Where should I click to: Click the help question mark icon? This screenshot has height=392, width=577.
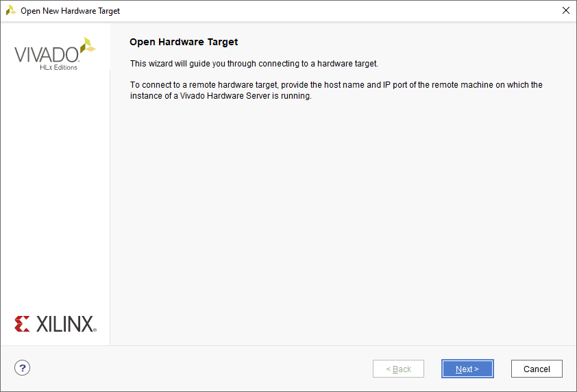click(x=23, y=368)
